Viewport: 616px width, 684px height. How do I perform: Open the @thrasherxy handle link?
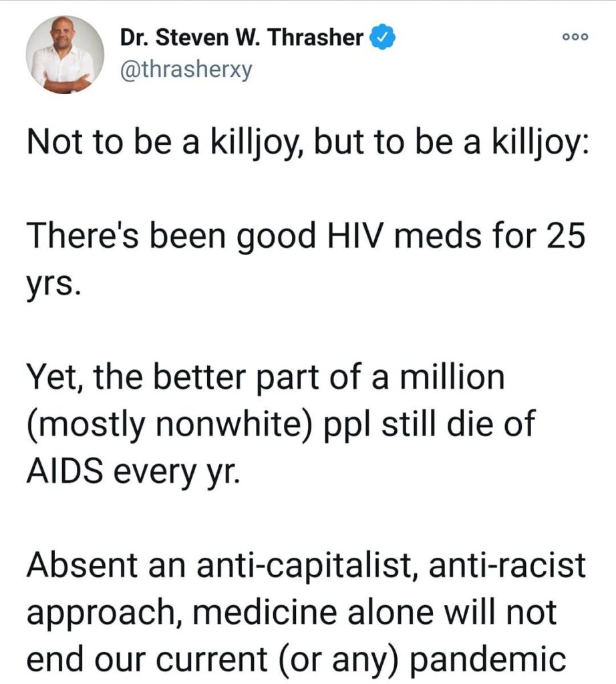tap(186, 69)
